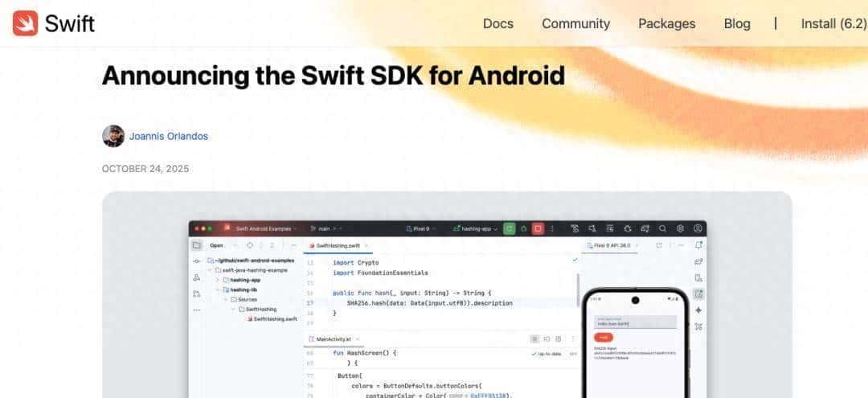Collapse the SwiftHashing folder node
The image size is (868, 398).
234,310
